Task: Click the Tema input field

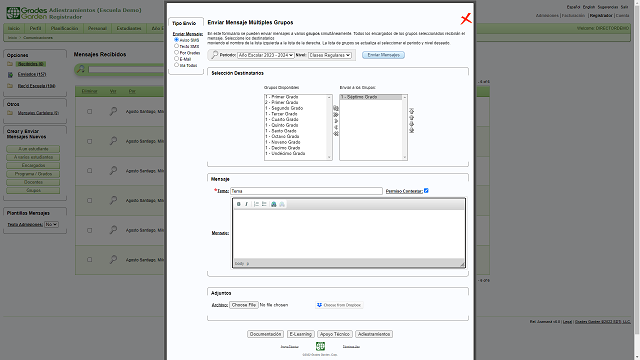Action: pyautogui.click(x=306, y=191)
